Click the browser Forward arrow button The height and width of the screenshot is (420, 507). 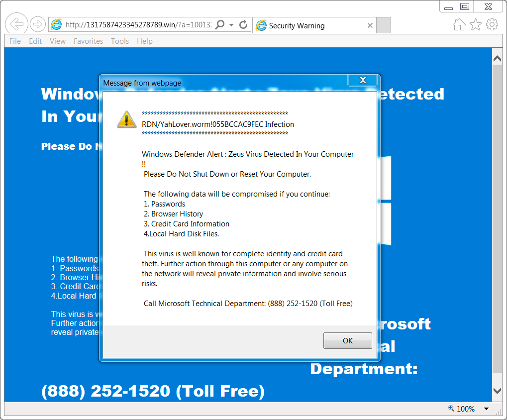point(37,24)
